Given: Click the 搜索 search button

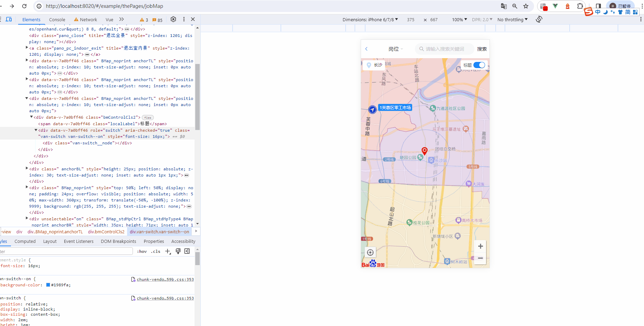Looking at the screenshot, I should [x=482, y=49].
